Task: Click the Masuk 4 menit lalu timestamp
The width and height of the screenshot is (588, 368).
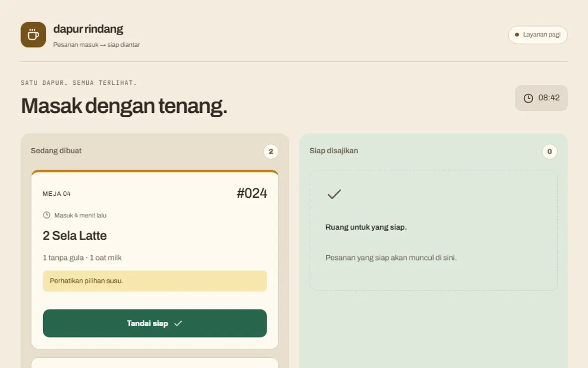Action: (x=80, y=215)
